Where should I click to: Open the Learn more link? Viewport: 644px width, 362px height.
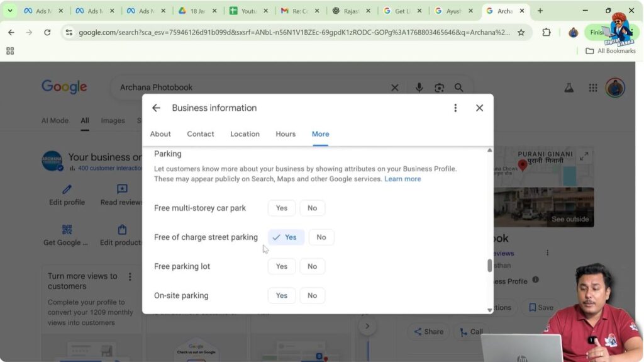coord(402,179)
